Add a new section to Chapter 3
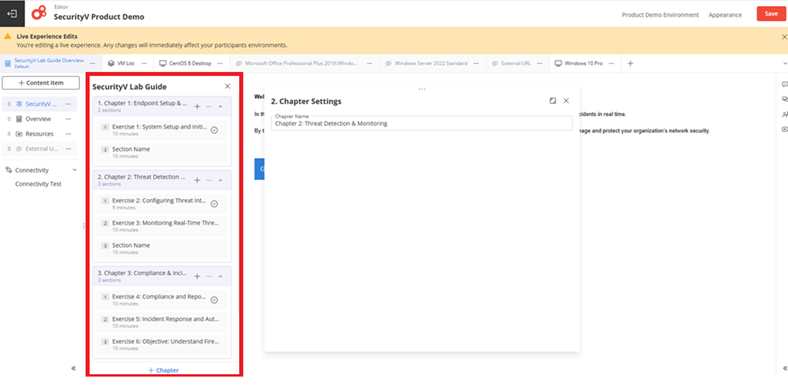 pos(197,276)
